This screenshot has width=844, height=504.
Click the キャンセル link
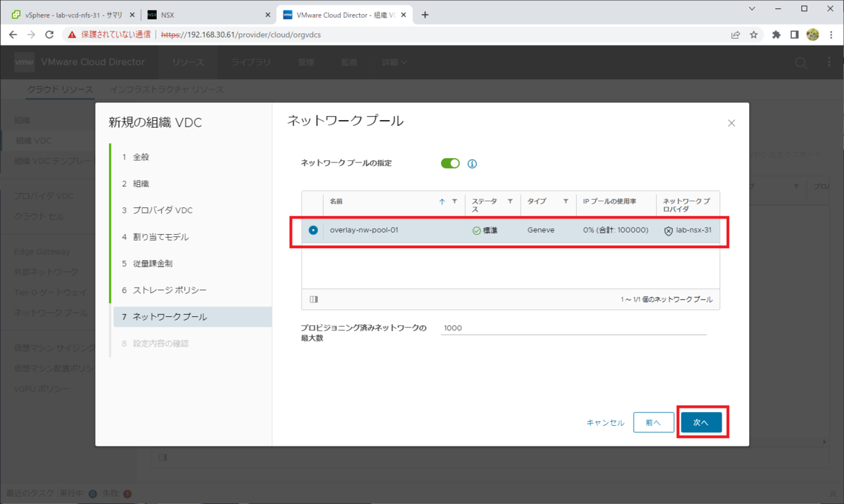click(x=606, y=422)
